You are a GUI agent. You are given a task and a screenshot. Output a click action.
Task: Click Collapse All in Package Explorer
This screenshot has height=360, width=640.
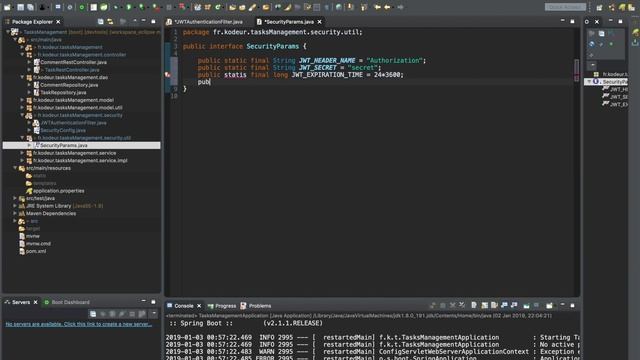[x=100, y=22]
